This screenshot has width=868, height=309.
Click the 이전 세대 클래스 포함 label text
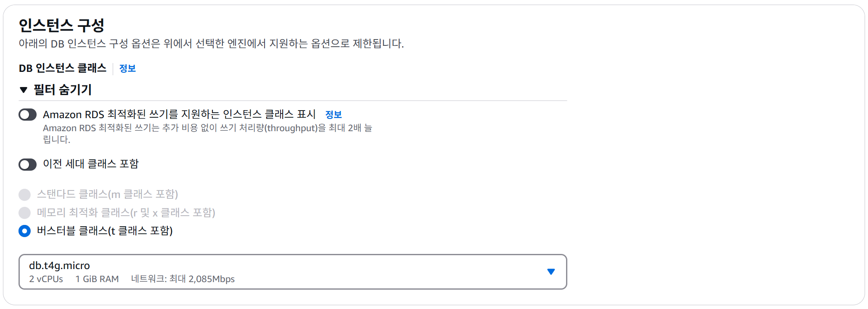coord(91,164)
